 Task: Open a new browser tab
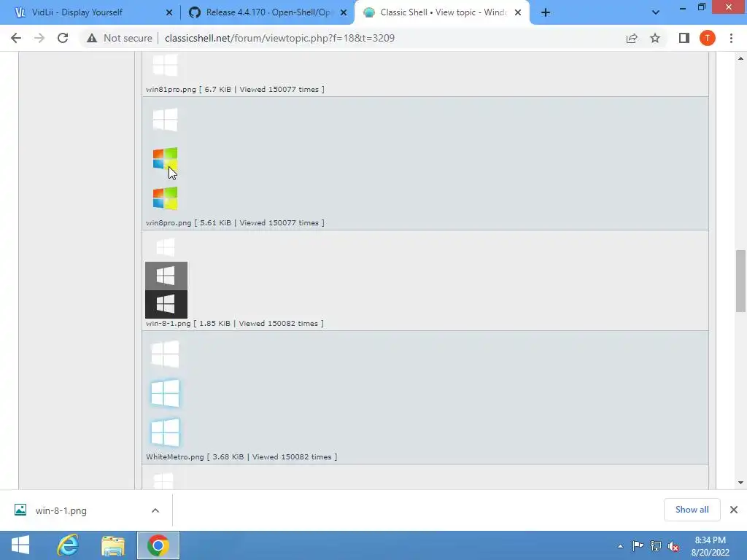[546, 12]
